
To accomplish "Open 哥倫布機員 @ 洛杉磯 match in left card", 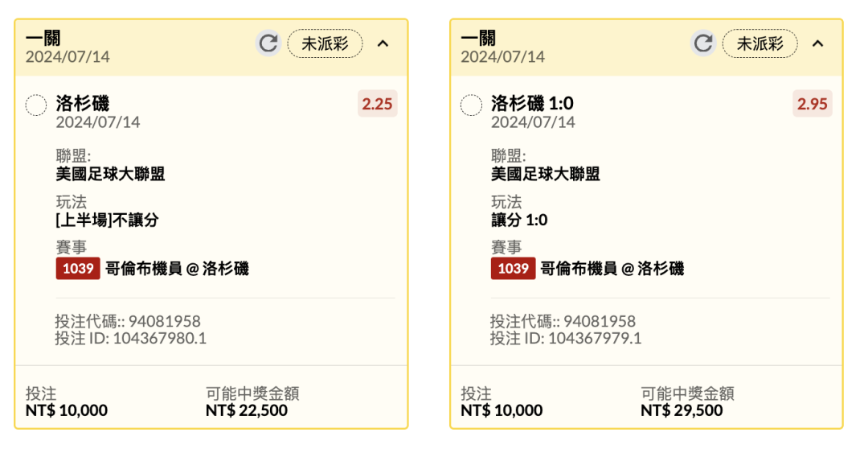I will 177,269.
